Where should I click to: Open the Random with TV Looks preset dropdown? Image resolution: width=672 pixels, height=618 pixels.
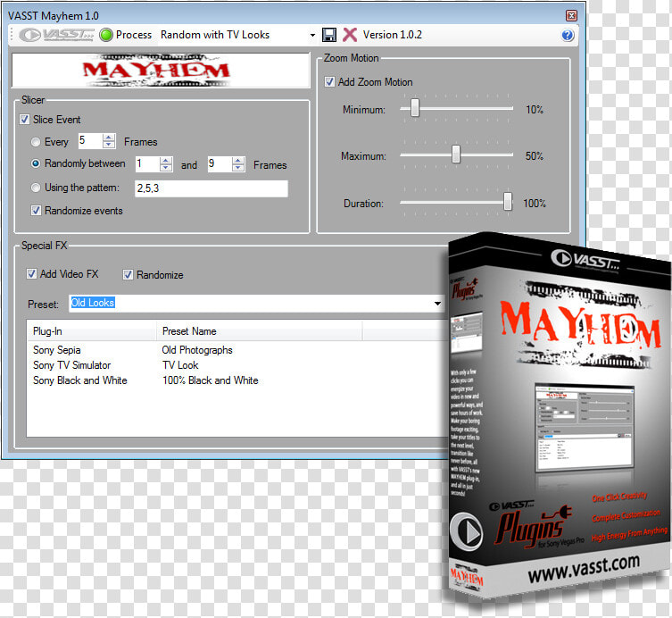coord(313,35)
